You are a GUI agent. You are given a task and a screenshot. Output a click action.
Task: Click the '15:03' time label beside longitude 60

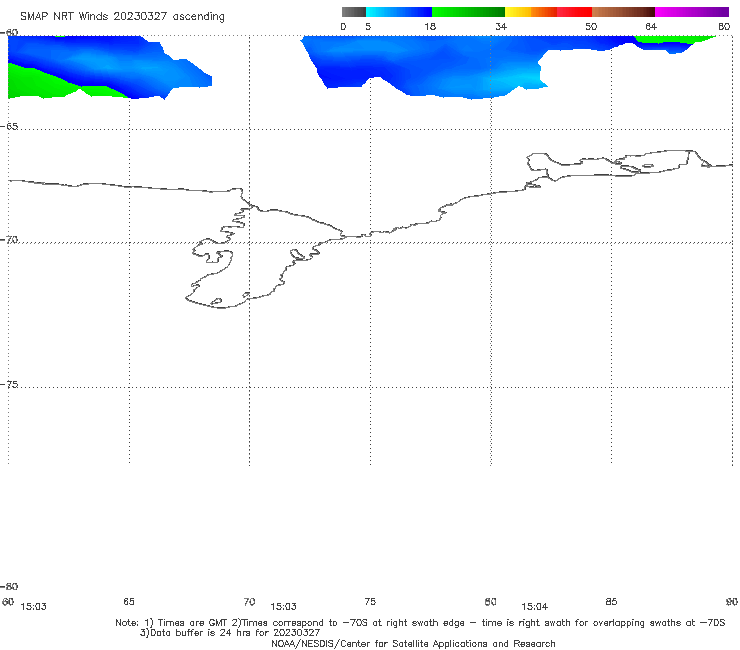point(34,607)
